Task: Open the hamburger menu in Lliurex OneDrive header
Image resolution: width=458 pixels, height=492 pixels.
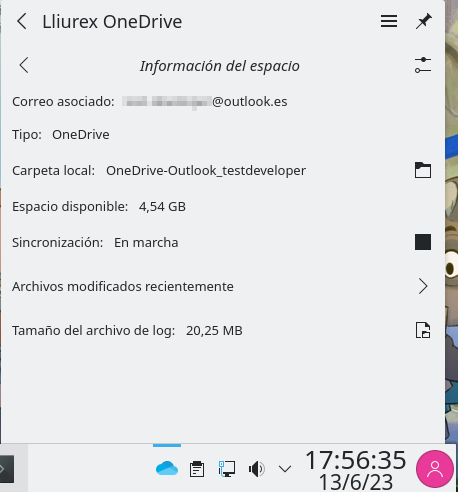Action: coord(389,21)
